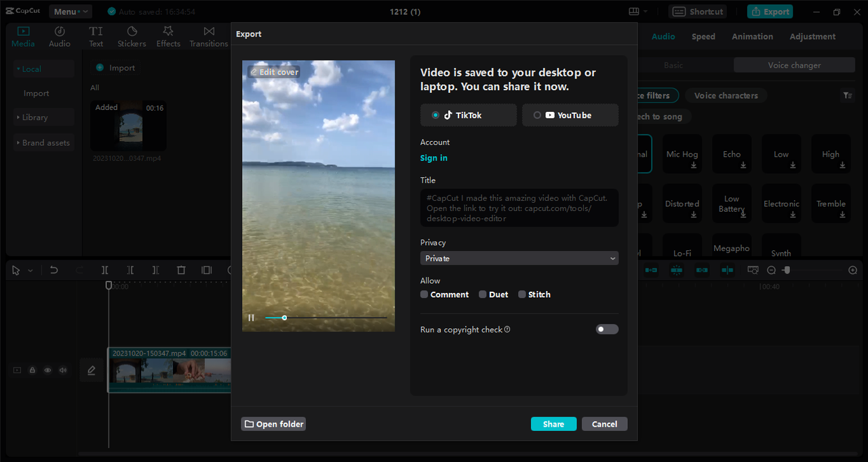Click the copyright check help icon
868x462 pixels.
tap(507, 330)
